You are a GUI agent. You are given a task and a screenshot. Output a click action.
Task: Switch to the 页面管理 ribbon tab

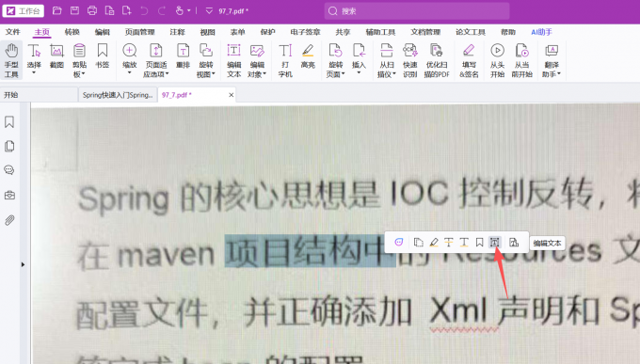point(139,32)
